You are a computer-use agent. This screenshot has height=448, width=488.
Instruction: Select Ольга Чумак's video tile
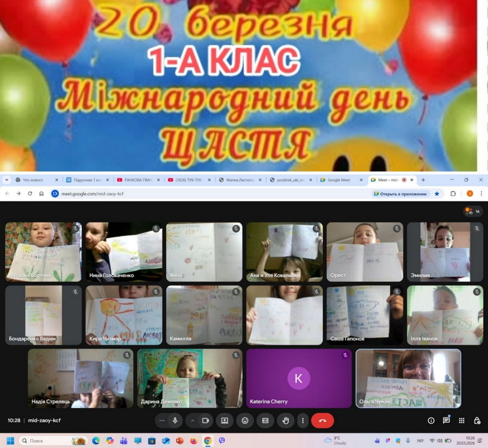click(x=408, y=378)
